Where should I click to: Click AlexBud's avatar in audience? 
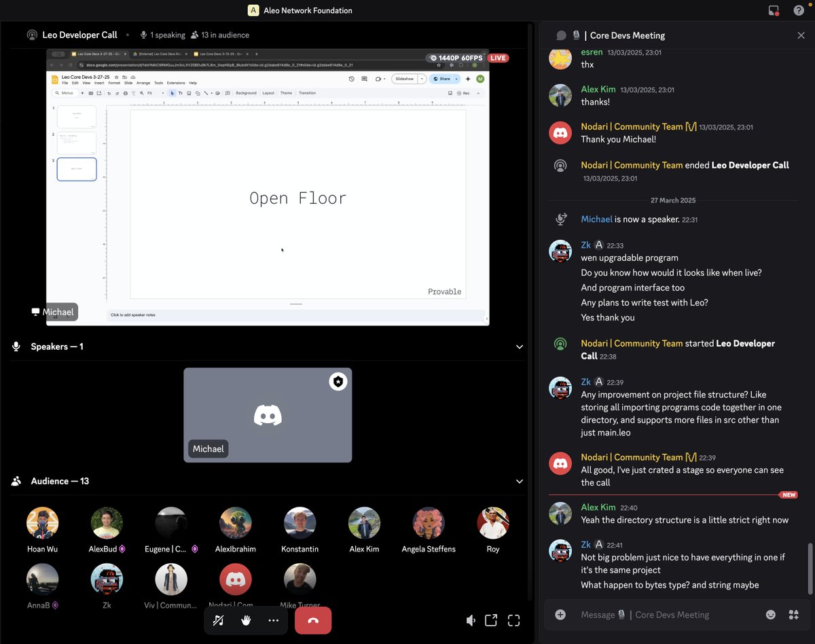[107, 523]
